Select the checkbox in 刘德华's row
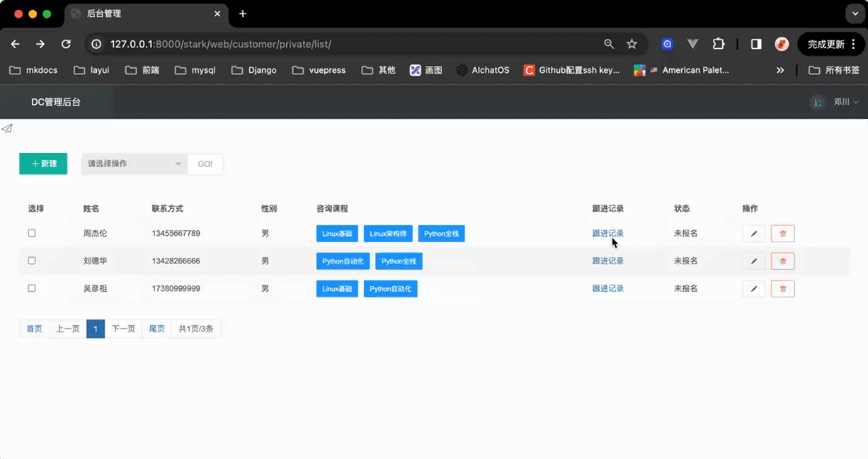868x459 pixels. point(32,261)
